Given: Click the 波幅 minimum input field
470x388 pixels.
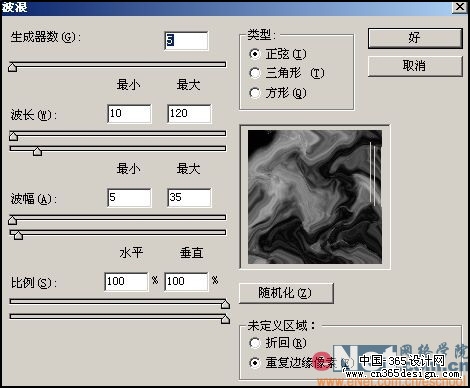Looking at the screenshot, I should 129,198.
